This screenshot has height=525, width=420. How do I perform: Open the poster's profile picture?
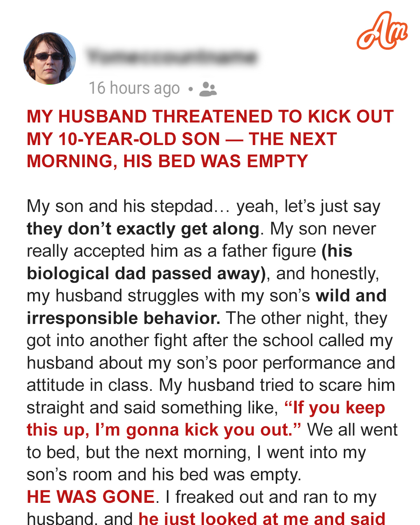[49, 58]
